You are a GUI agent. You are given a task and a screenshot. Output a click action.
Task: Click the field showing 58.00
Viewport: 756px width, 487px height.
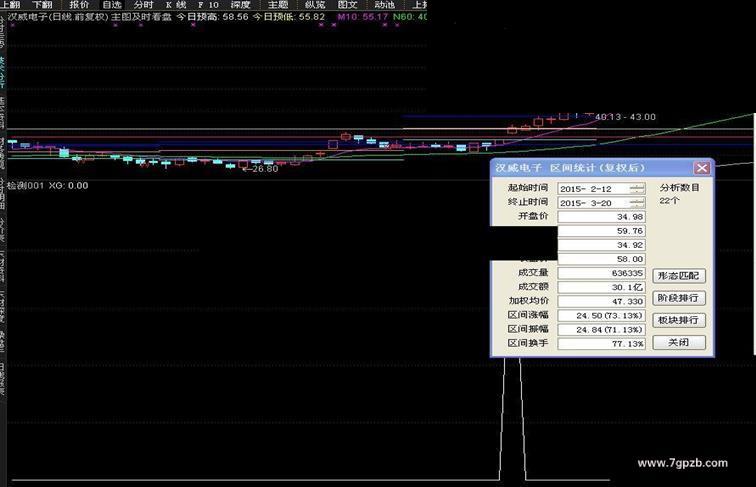pos(601,259)
